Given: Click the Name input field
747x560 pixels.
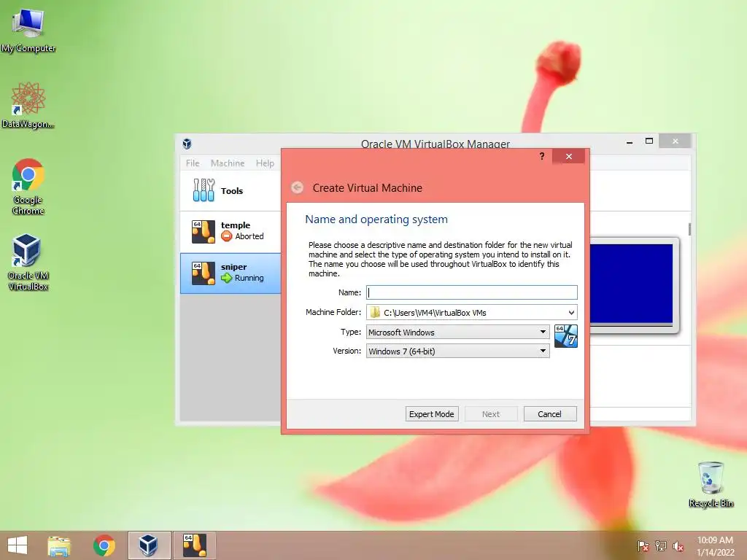Looking at the screenshot, I should click(472, 292).
